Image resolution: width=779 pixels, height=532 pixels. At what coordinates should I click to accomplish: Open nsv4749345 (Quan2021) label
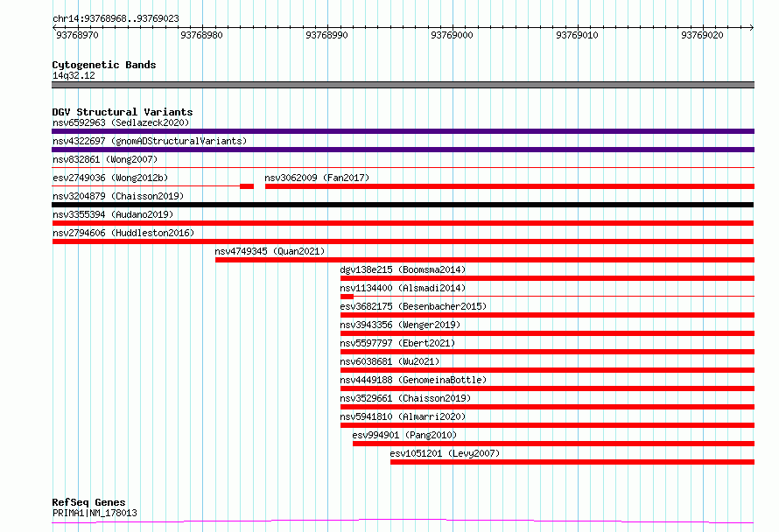point(270,251)
